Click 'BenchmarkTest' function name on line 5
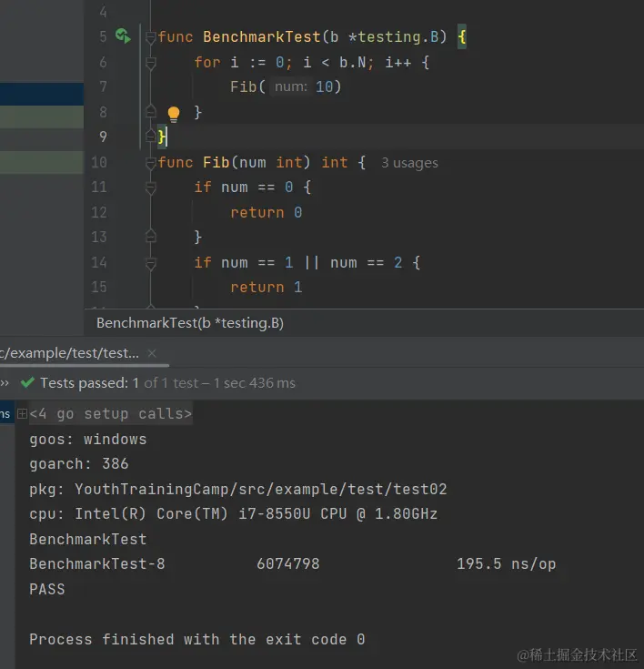This screenshot has height=669, width=644. coord(261,36)
